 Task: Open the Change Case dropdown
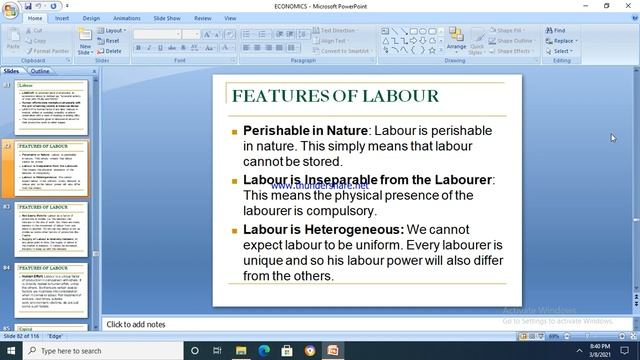[209, 48]
